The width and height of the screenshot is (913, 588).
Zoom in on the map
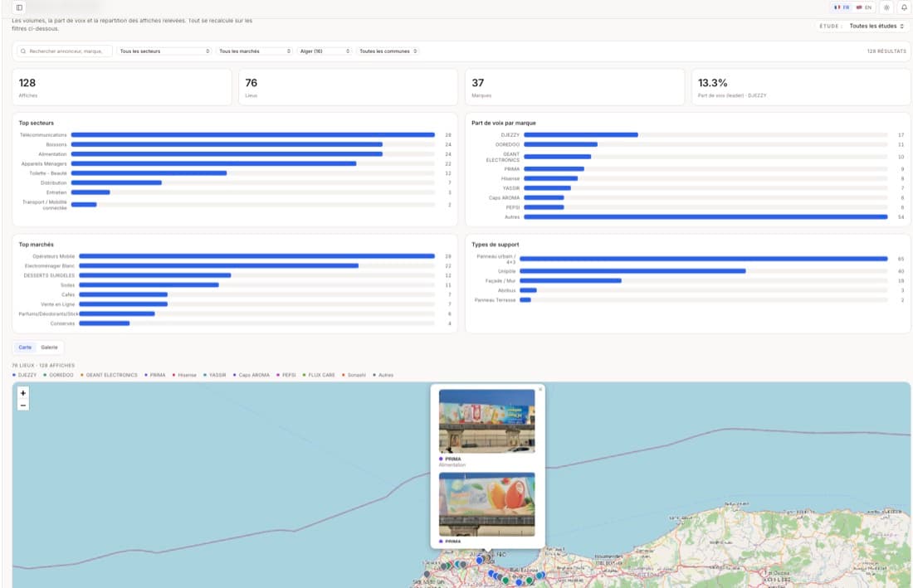[x=23, y=393]
